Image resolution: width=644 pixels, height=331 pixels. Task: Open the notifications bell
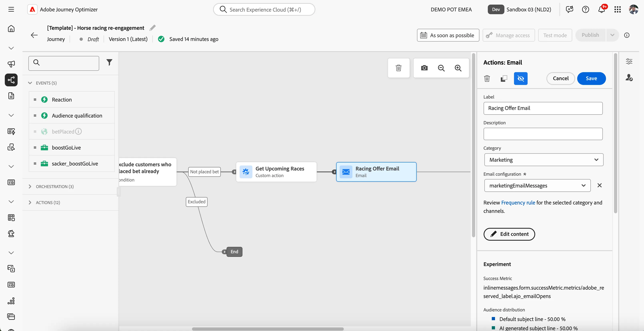pyautogui.click(x=602, y=9)
